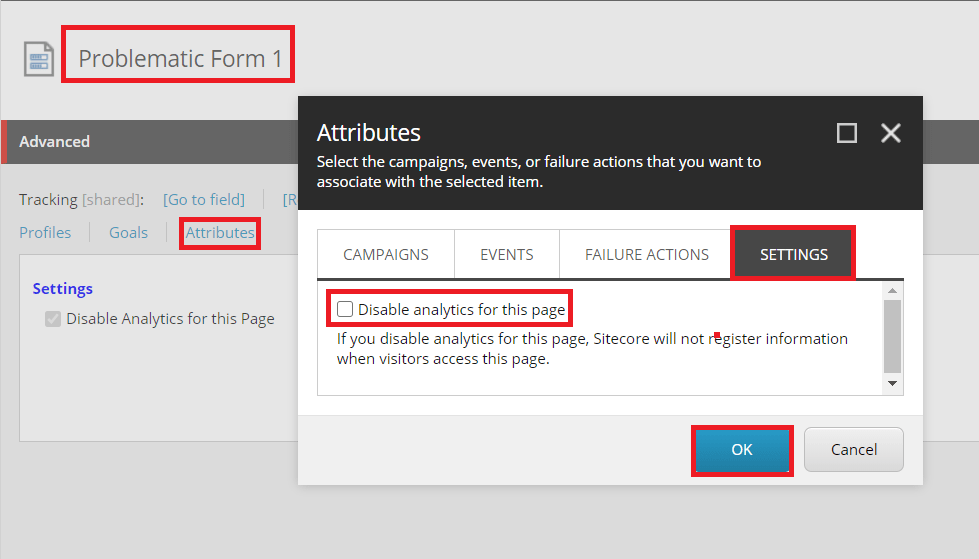Click the dialog's vertical scrollbar thumb

coord(892,335)
